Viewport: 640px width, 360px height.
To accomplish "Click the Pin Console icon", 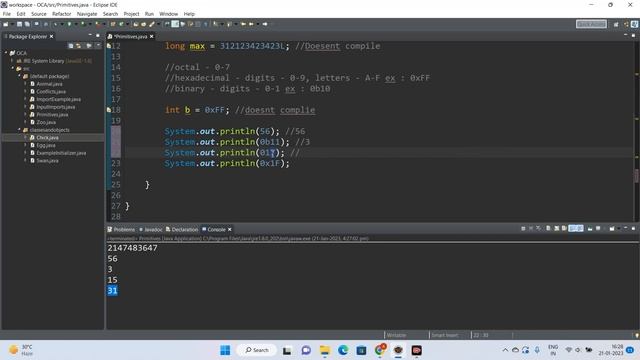I will pos(590,229).
